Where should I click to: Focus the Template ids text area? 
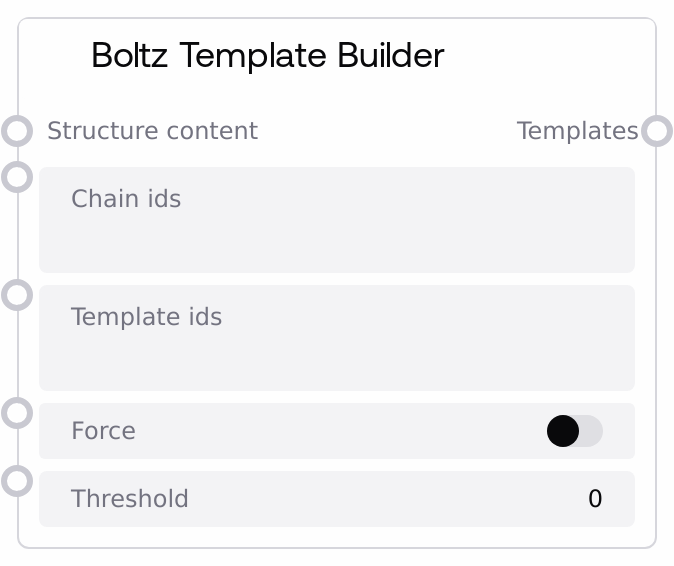(x=336, y=352)
